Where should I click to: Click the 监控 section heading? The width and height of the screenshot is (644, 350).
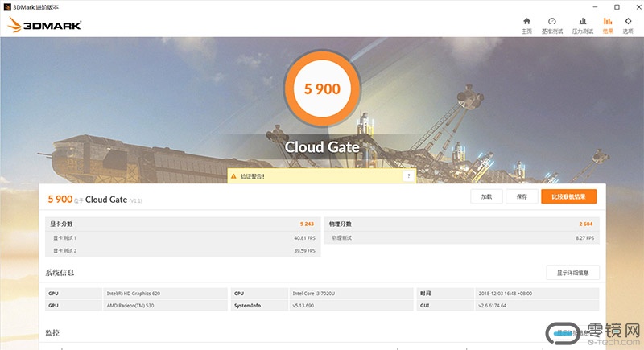(52, 333)
